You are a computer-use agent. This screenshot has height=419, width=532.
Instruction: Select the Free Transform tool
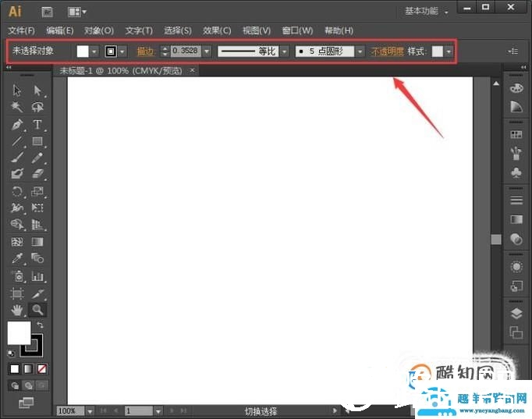(37, 208)
